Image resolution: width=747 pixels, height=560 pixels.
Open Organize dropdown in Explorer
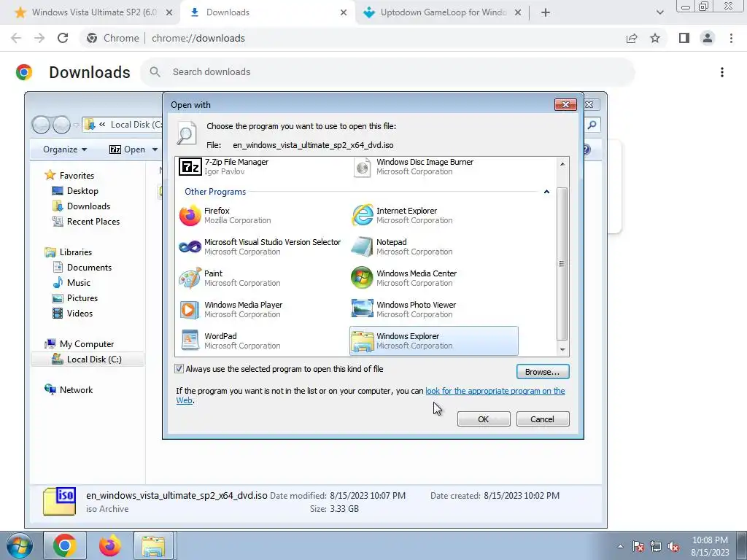65,149
